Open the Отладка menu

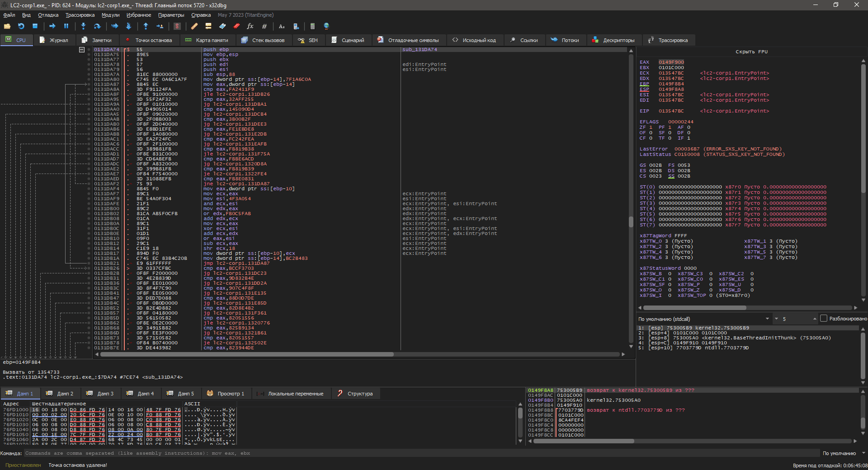(48, 15)
